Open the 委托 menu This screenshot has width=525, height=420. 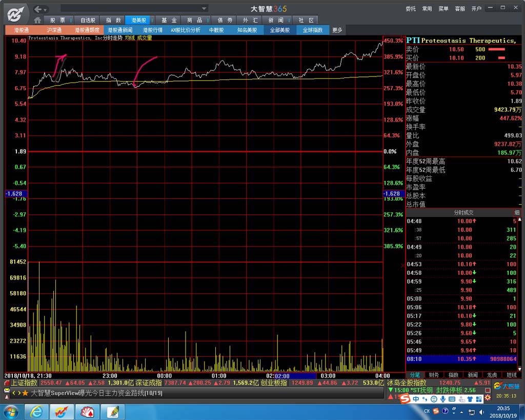click(x=411, y=9)
